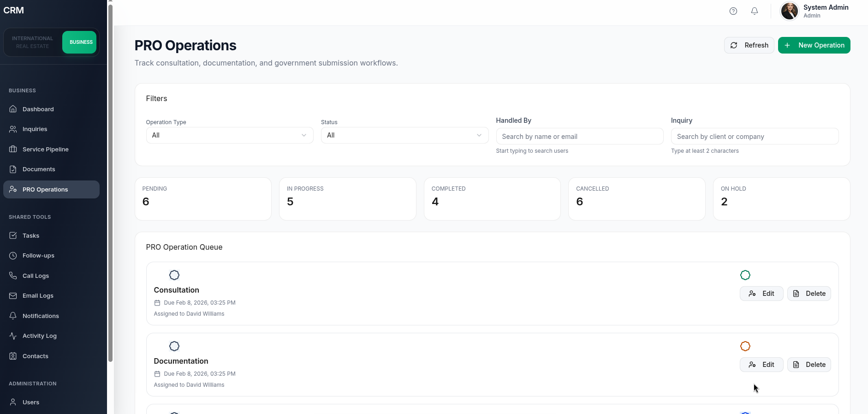Navigate to Tasks
This screenshot has width=868, height=414.
pos(51,235)
